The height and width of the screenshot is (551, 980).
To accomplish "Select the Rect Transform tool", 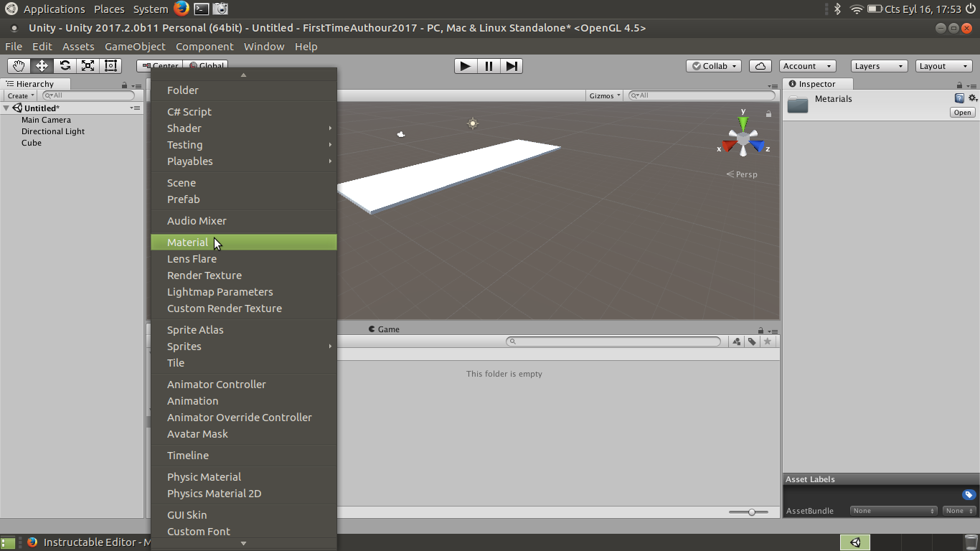I will (110, 66).
